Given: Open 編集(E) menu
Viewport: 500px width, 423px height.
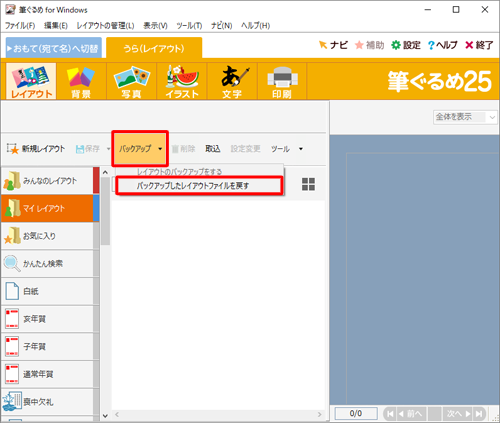Looking at the screenshot, I should 56,25.
